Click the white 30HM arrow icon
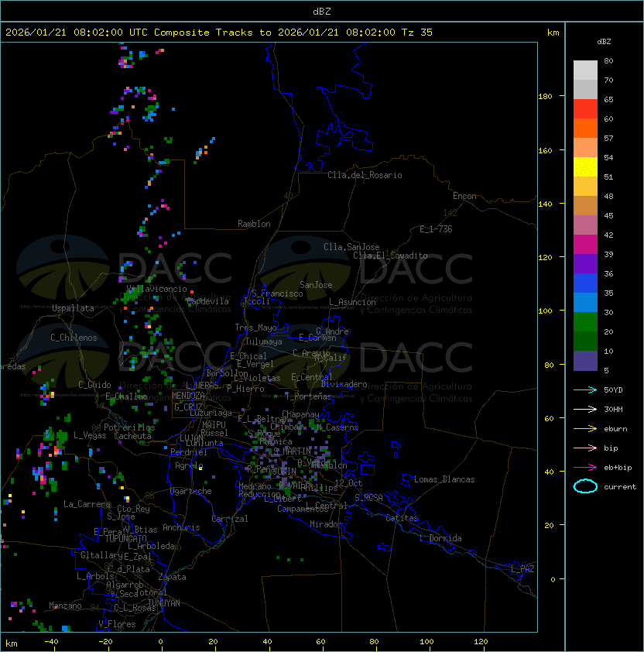This screenshot has width=644, height=652. point(585,409)
